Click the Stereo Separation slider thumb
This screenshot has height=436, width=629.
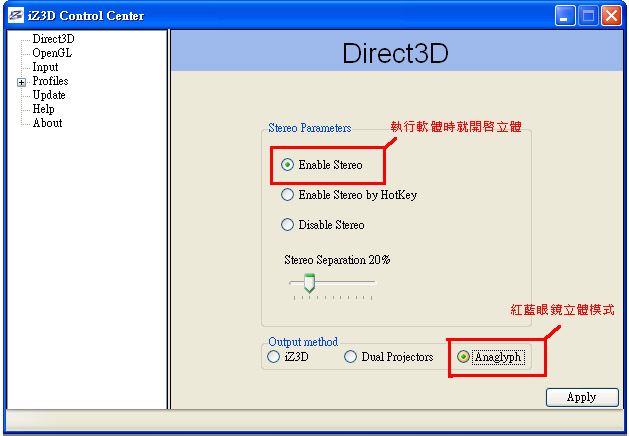309,283
